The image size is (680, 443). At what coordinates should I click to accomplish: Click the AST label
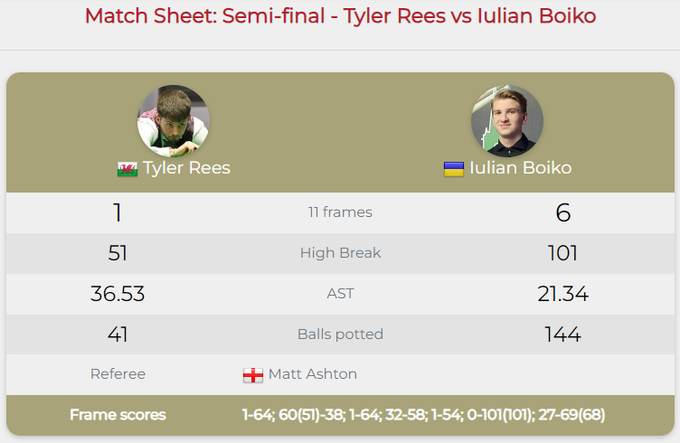pyautogui.click(x=340, y=294)
